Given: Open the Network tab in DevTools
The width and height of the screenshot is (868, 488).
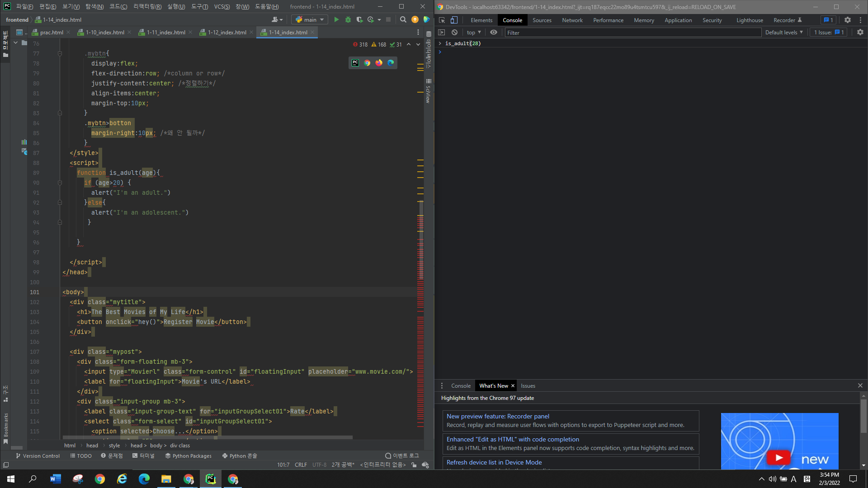Looking at the screenshot, I should click(572, 20).
